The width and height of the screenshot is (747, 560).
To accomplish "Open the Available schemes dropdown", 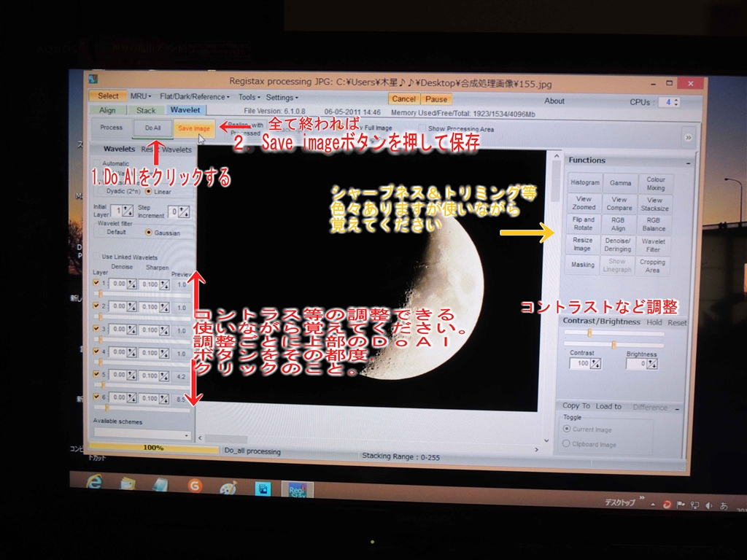I will [142, 433].
